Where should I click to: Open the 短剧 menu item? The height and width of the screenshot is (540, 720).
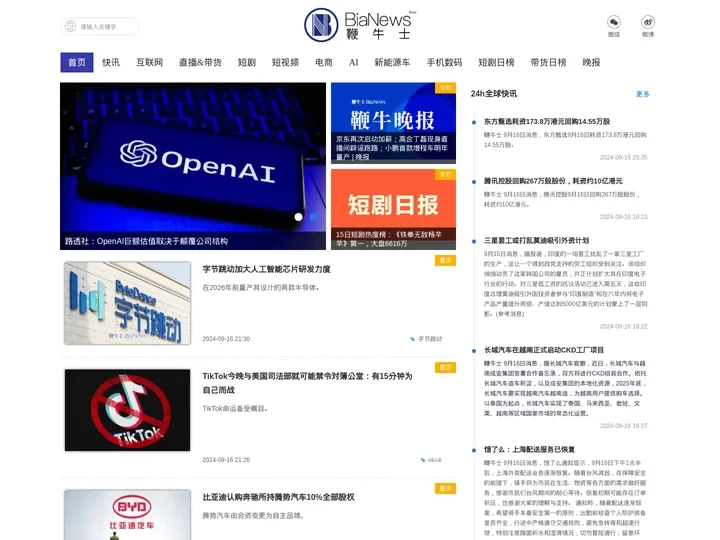click(247, 62)
